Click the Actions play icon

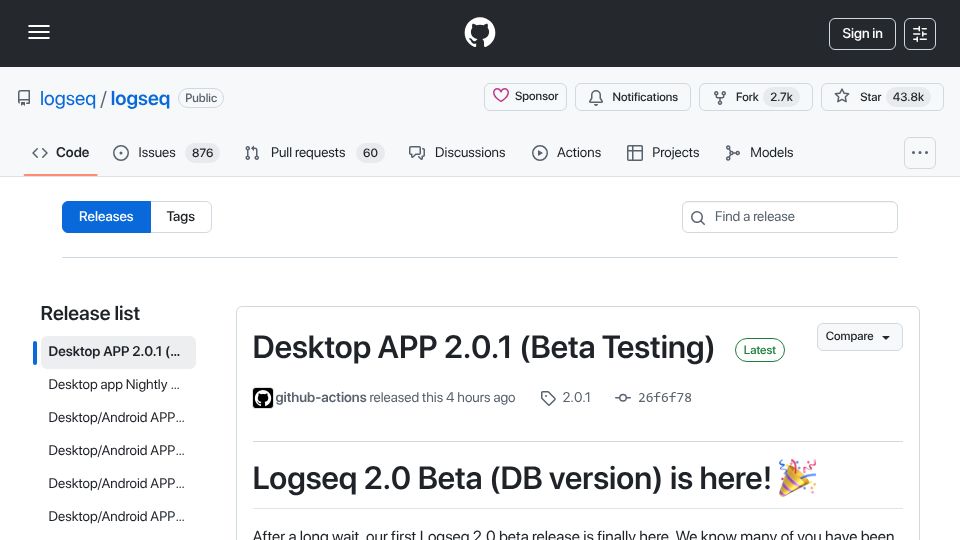point(539,153)
